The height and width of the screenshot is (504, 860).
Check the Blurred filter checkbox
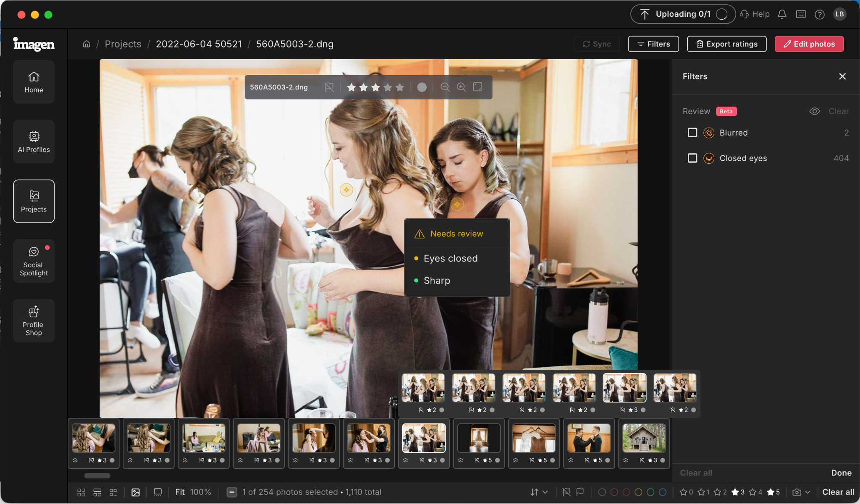point(692,133)
